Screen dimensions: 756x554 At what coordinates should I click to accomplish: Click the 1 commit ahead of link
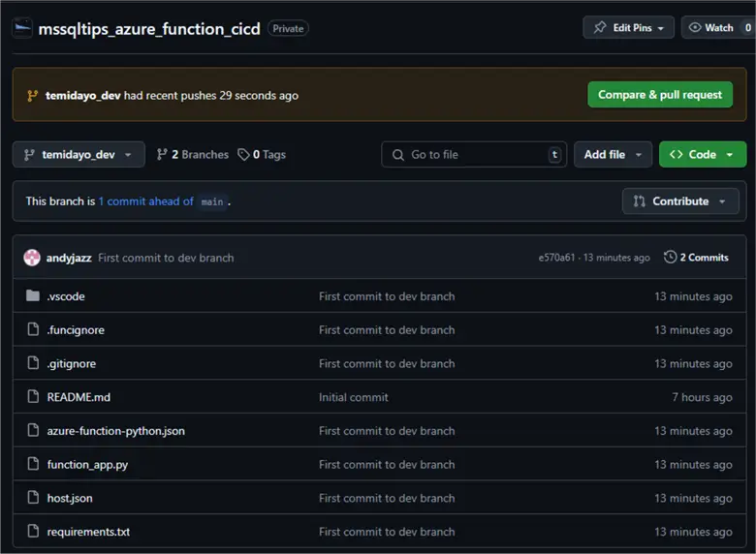point(145,201)
